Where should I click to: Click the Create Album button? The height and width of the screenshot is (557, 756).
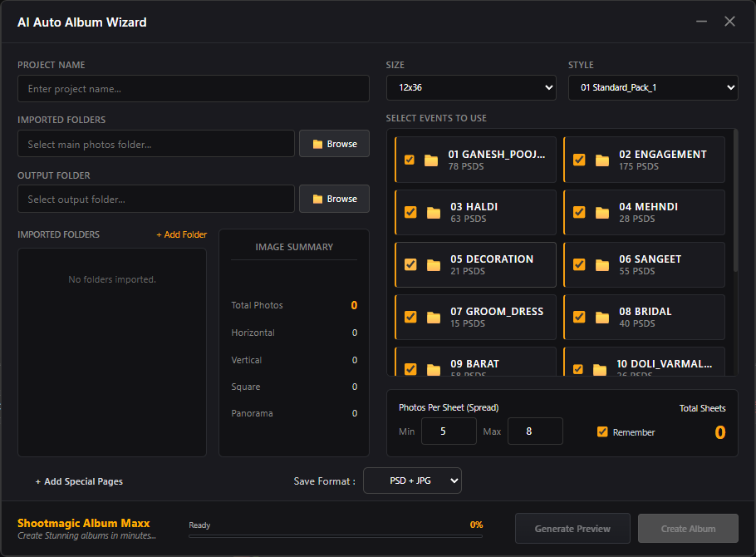[688, 529]
